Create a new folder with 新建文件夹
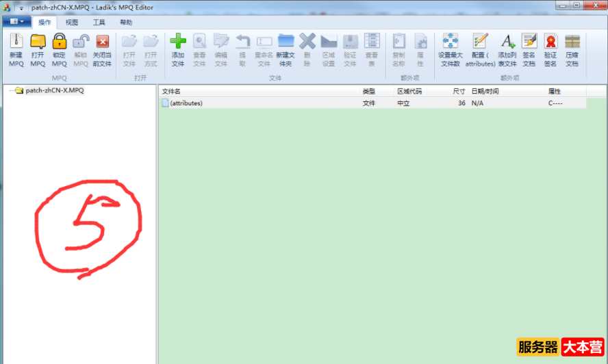Screen dimensions: 608x364 [x=286, y=51]
